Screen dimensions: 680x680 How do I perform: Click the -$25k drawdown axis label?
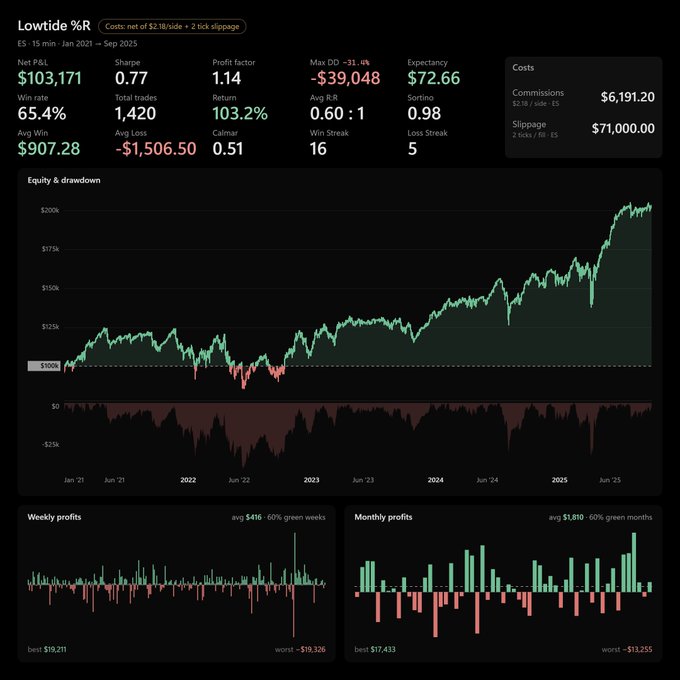[x=51, y=445]
